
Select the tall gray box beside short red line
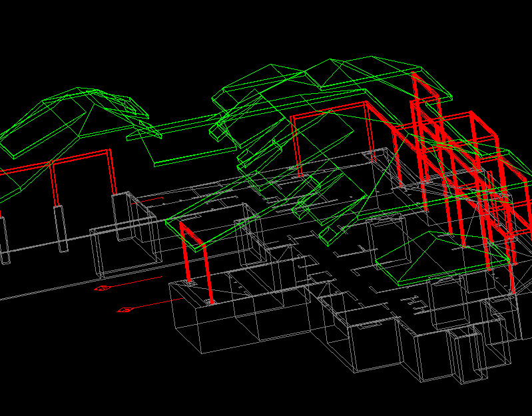123,216
